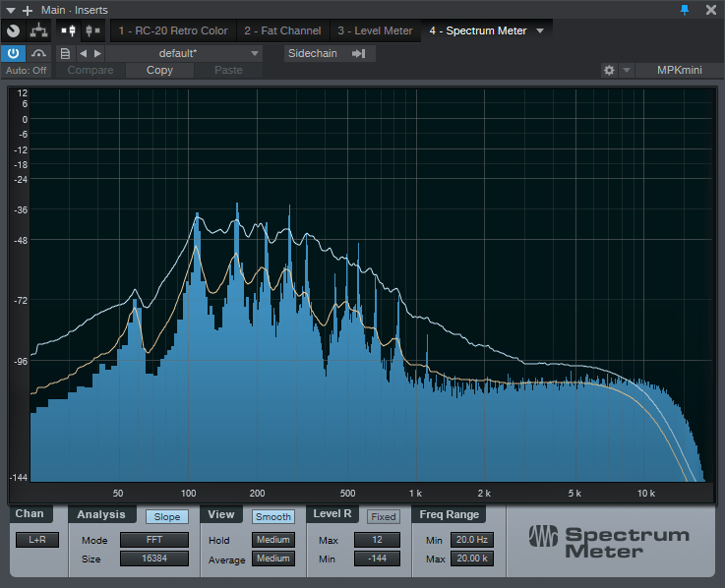
Task: Toggle the plugin power bypass button
Action: (x=14, y=53)
